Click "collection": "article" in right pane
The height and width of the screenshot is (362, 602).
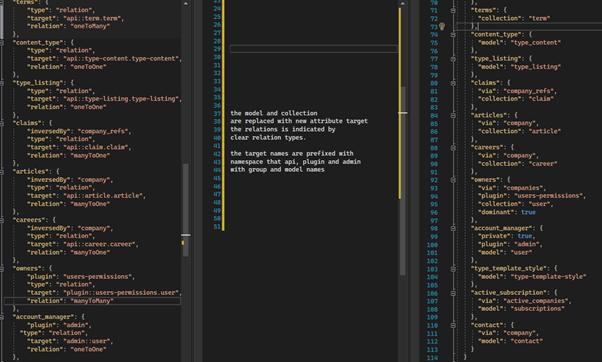(519, 131)
